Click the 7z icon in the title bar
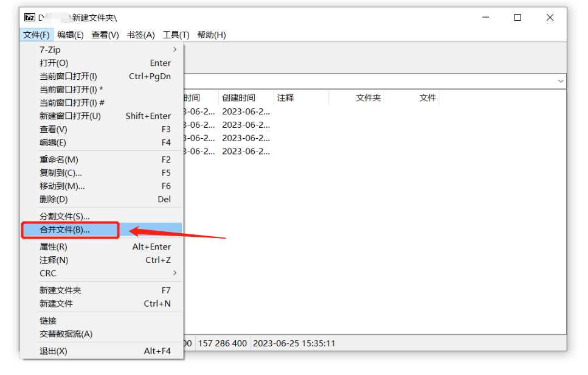 (x=30, y=17)
